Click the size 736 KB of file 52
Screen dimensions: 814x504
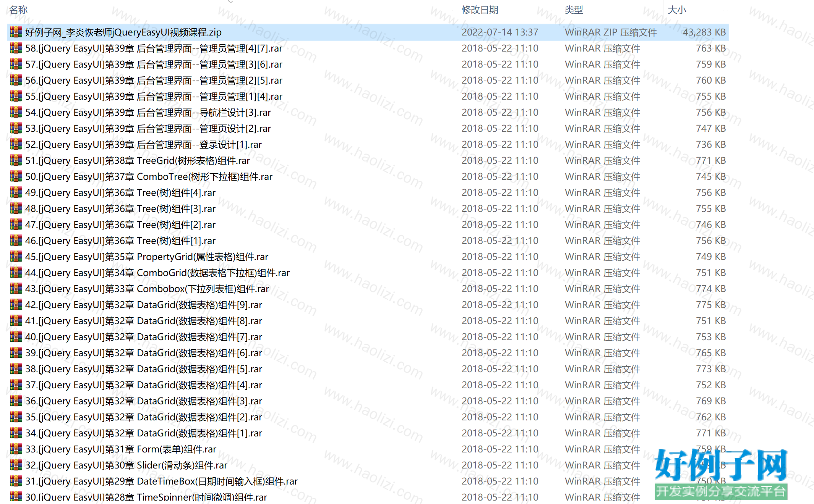(x=711, y=144)
